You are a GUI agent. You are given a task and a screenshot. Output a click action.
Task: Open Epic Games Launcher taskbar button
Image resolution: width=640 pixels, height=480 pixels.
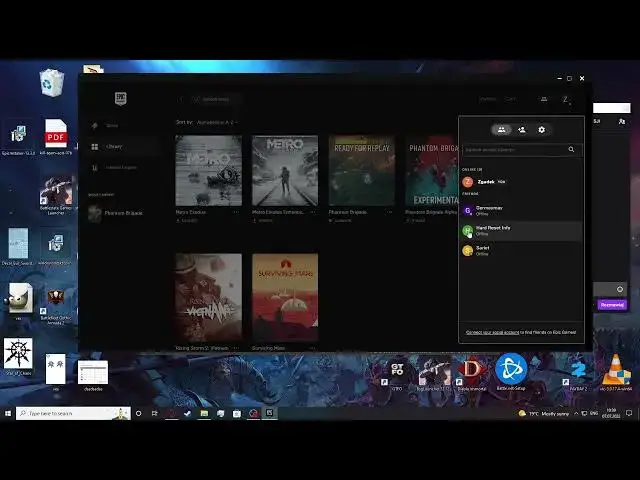(269, 413)
